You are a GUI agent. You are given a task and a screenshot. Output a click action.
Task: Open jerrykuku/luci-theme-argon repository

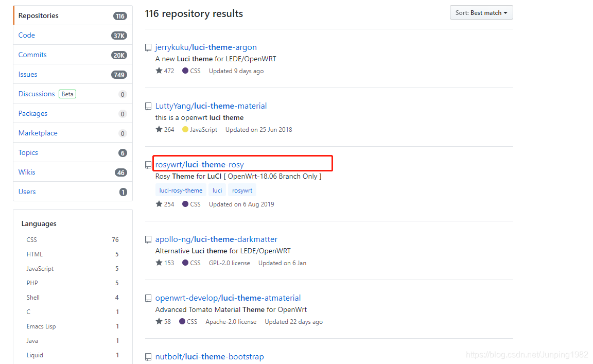click(x=206, y=47)
